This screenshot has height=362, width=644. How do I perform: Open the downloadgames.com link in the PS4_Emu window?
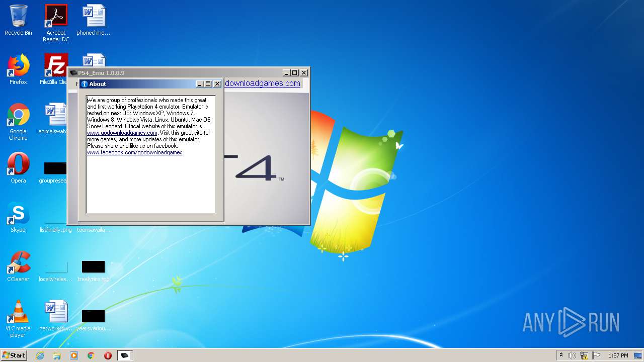pos(263,83)
